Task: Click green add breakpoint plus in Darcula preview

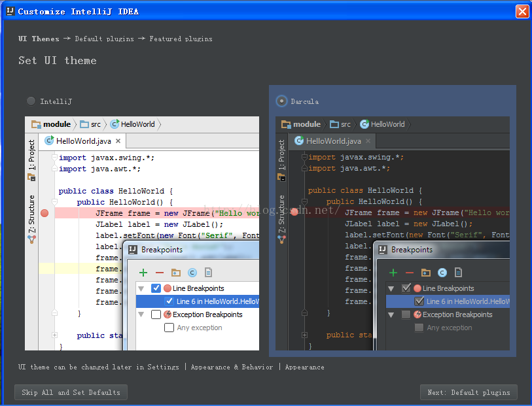Action: point(393,273)
